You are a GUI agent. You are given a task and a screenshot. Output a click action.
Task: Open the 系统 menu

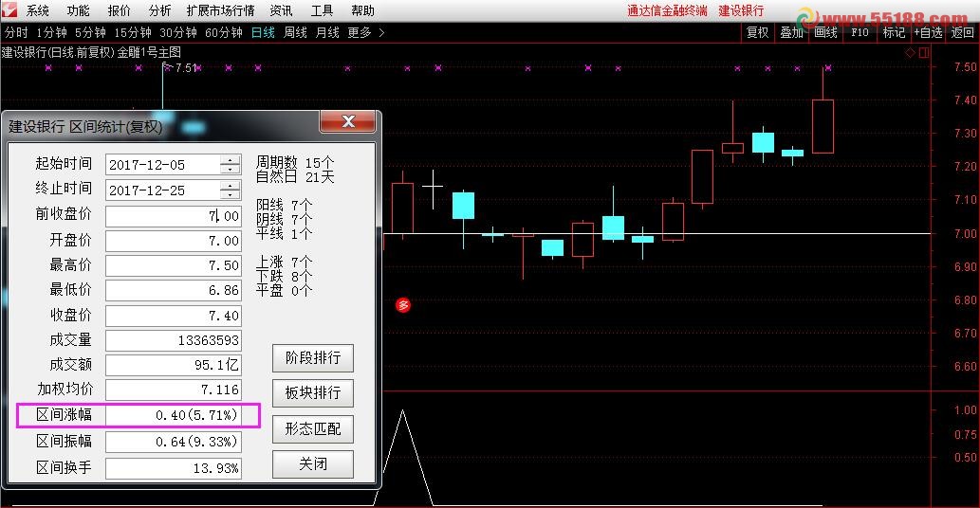coord(37,10)
